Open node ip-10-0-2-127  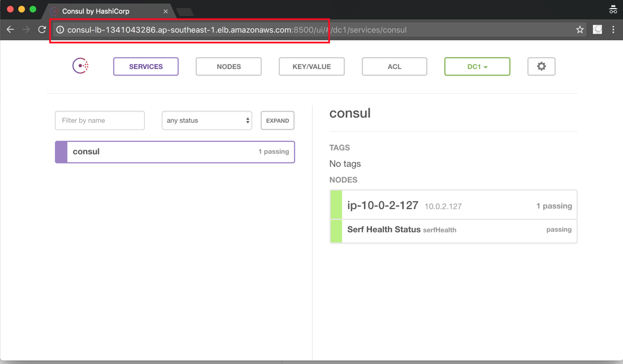pos(453,205)
